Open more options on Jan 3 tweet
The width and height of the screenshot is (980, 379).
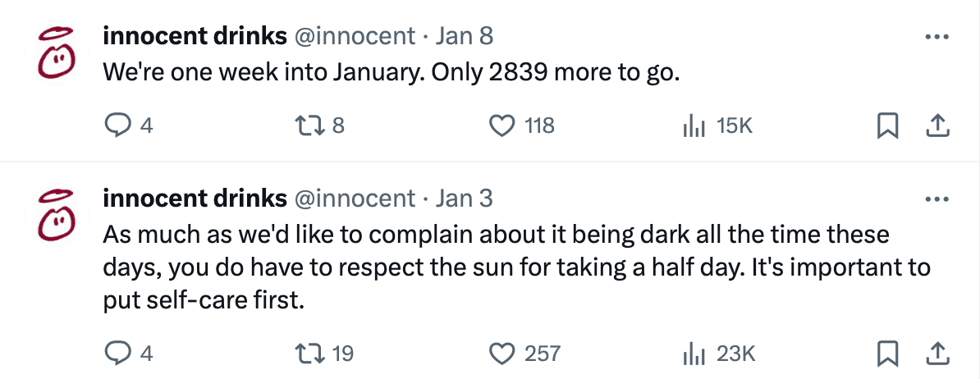[x=936, y=199]
